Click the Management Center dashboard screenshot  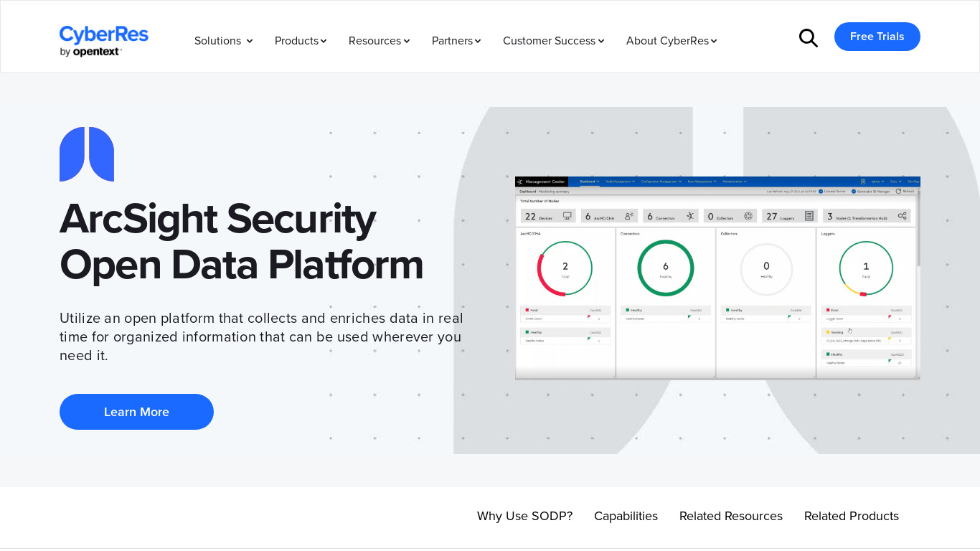coord(717,278)
